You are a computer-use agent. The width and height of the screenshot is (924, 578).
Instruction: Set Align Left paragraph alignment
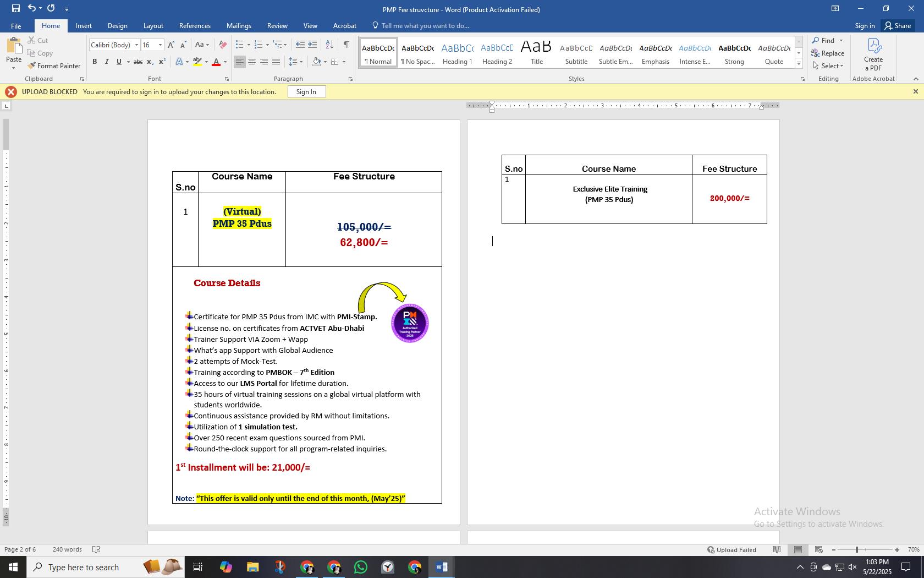239,62
